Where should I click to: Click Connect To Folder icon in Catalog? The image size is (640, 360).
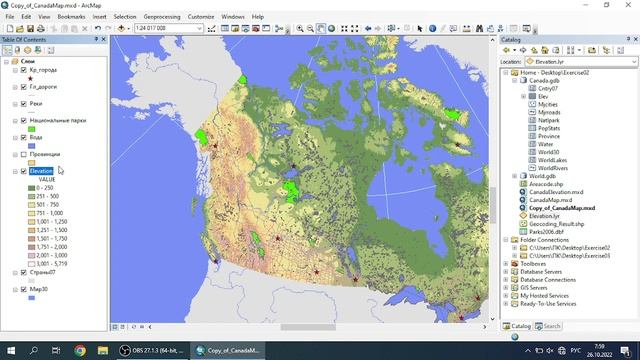tap(592, 50)
